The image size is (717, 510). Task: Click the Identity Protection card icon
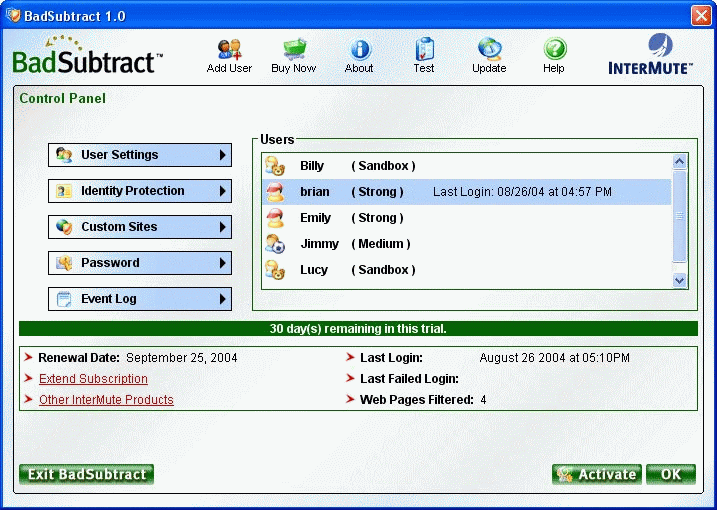coord(64,191)
